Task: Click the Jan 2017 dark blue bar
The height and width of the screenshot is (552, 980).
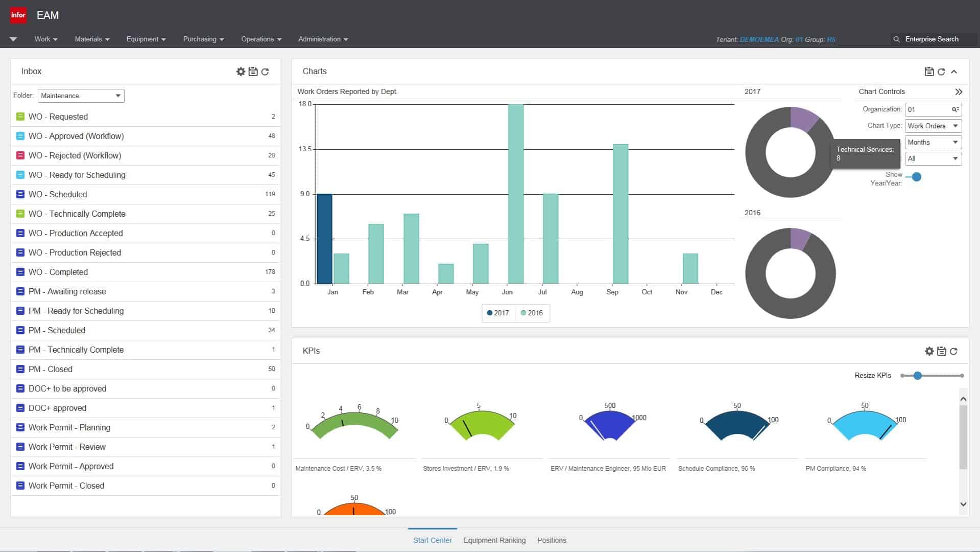Action: [325, 239]
